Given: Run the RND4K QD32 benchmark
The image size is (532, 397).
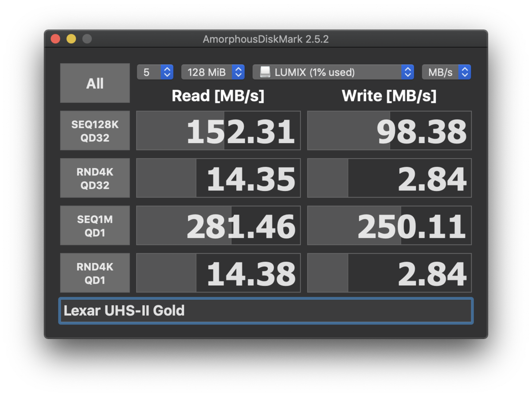Looking at the screenshot, I should (x=95, y=178).
